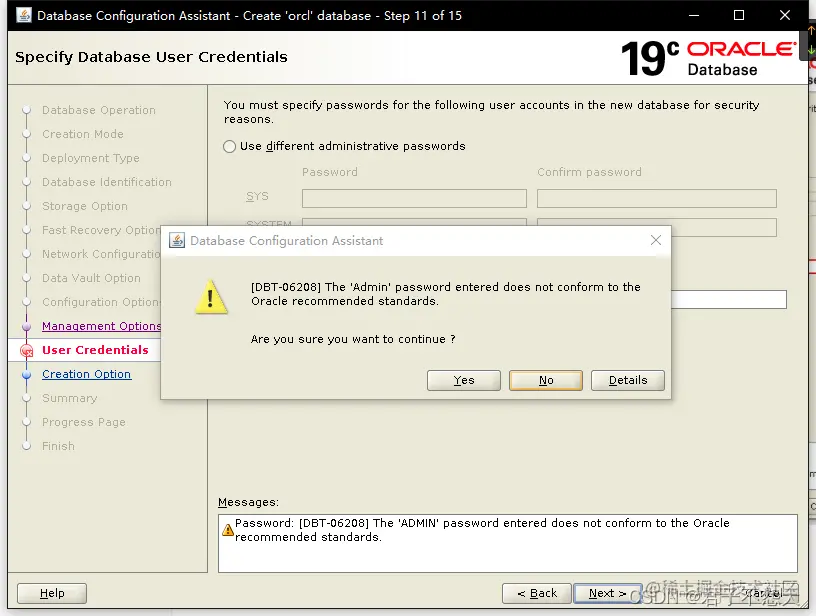Proceed with the Next button
The image size is (816, 616).
(x=607, y=593)
